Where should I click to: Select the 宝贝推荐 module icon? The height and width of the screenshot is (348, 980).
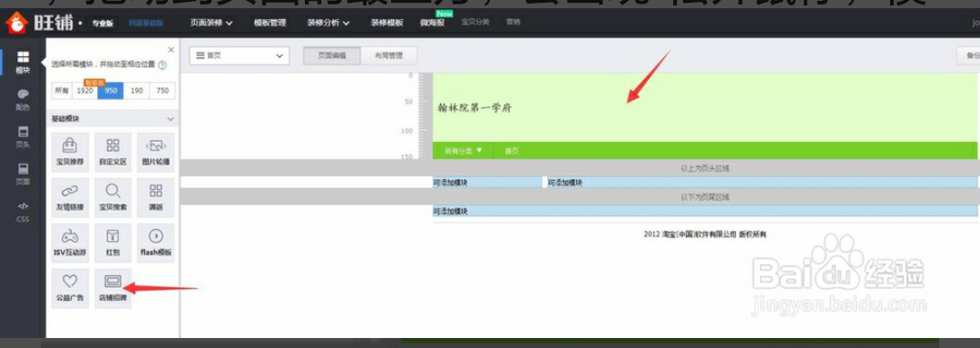pyautogui.click(x=70, y=153)
